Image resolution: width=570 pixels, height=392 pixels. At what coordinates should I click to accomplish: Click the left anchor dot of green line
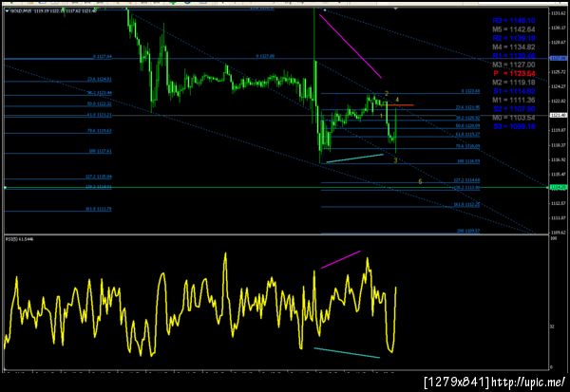[5, 188]
